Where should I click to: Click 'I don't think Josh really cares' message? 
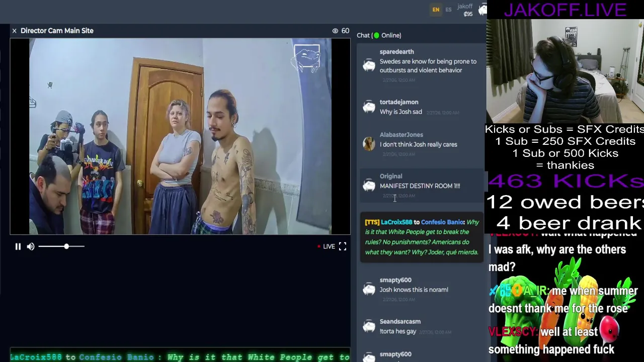pos(419,145)
